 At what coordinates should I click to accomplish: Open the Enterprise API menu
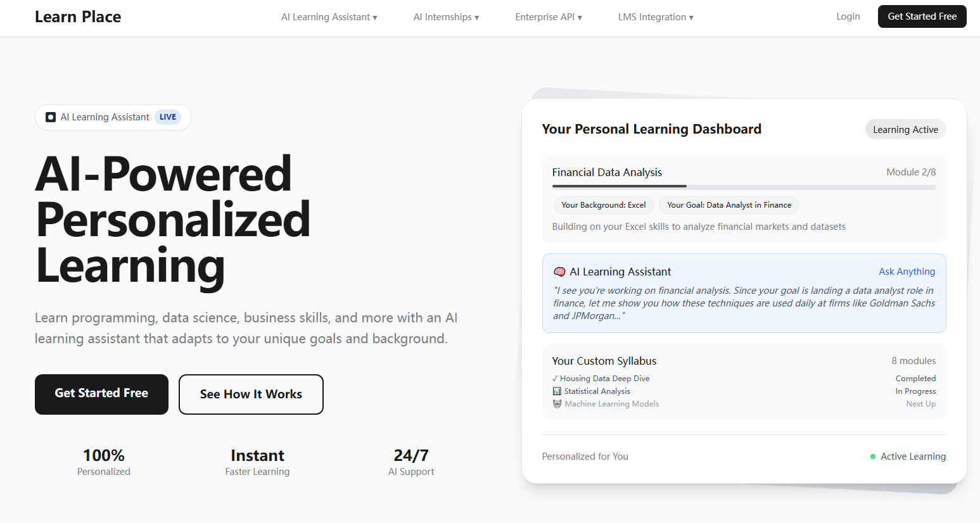click(x=549, y=17)
